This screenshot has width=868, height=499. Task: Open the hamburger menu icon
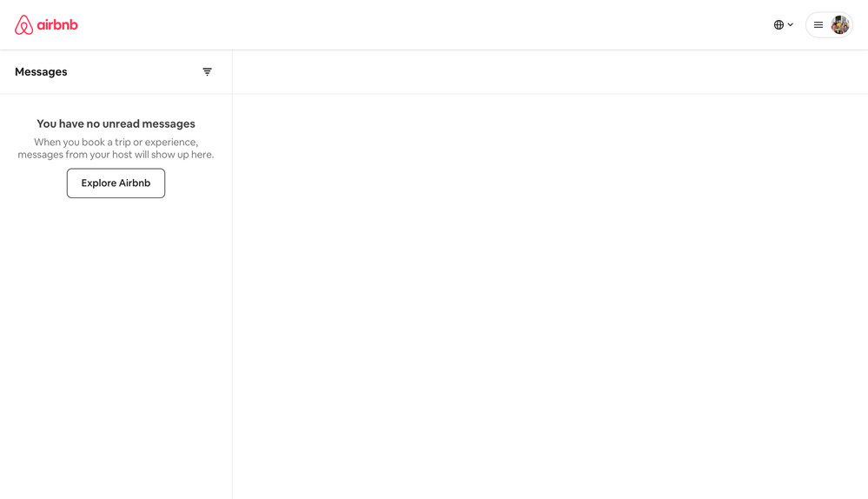coord(818,25)
